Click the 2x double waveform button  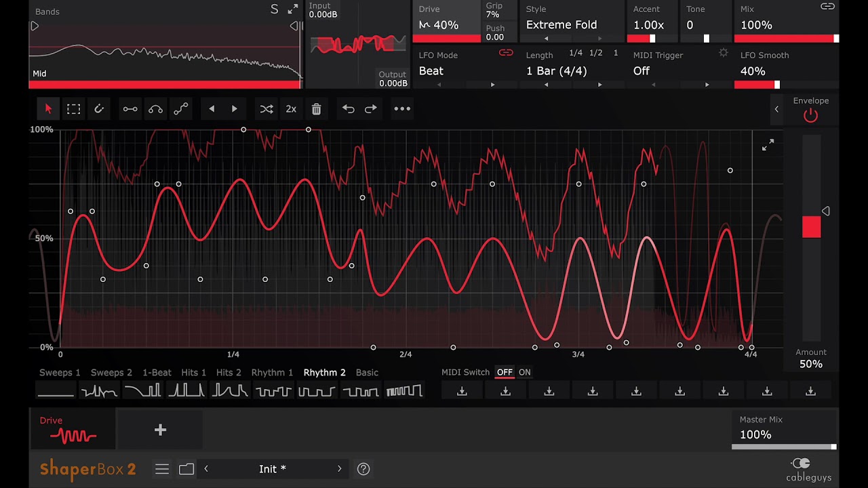291,108
